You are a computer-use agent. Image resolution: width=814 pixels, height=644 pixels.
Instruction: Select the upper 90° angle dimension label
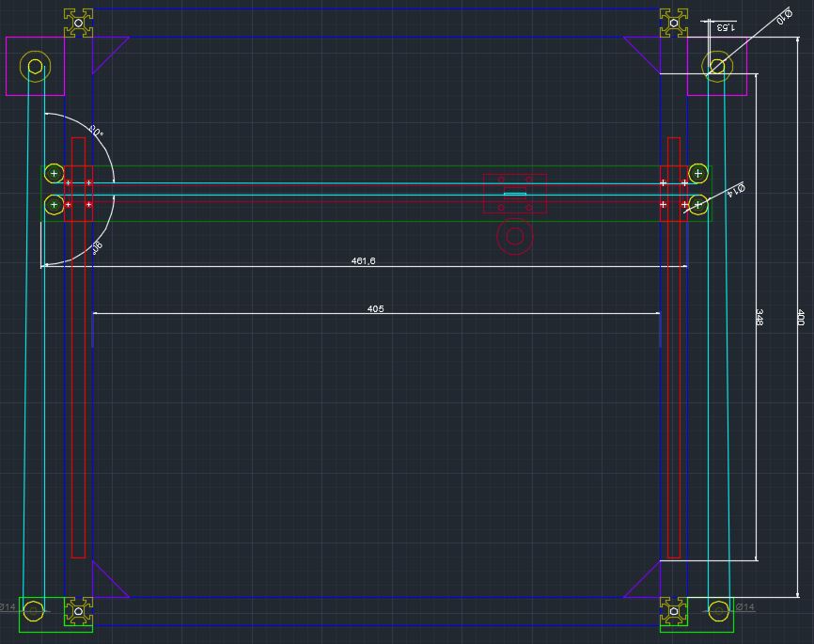tap(97, 133)
